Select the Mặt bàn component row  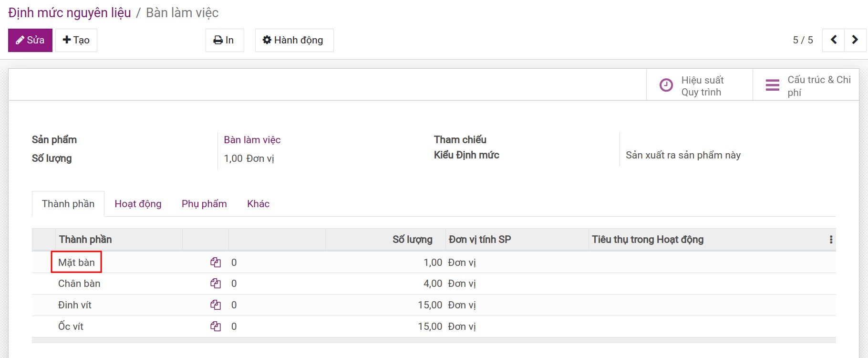(76, 263)
